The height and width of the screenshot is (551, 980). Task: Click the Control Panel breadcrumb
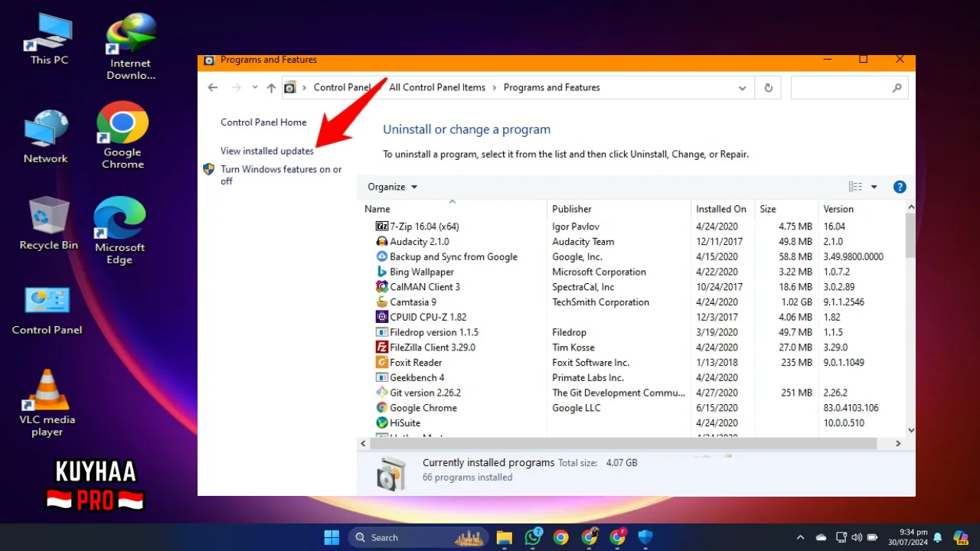[x=341, y=87]
